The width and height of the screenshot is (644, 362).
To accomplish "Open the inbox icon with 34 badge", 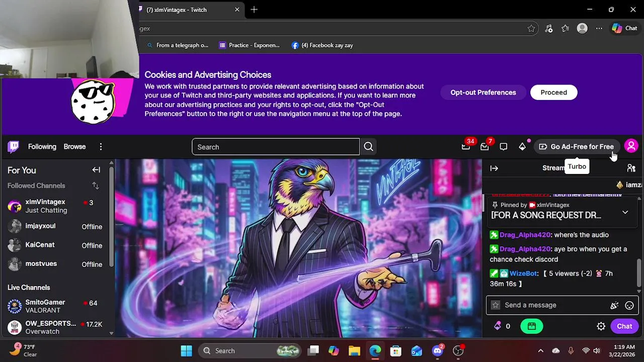I will tap(466, 146).
